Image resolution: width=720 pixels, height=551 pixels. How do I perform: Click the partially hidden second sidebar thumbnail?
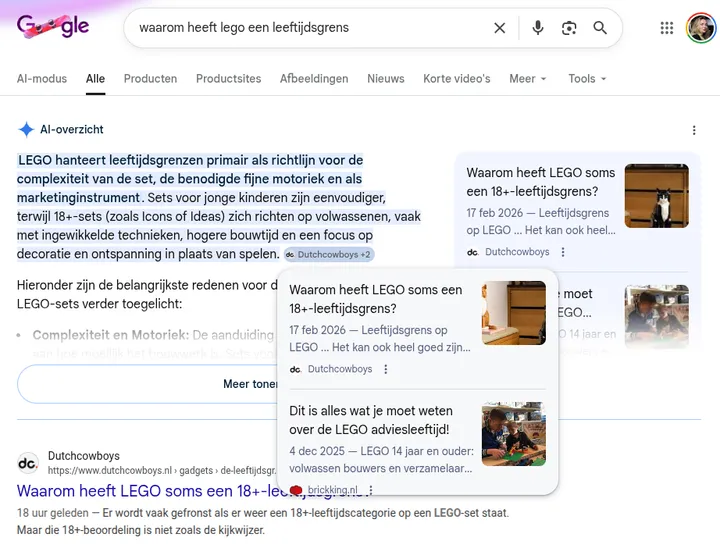[x=657, y=316]
